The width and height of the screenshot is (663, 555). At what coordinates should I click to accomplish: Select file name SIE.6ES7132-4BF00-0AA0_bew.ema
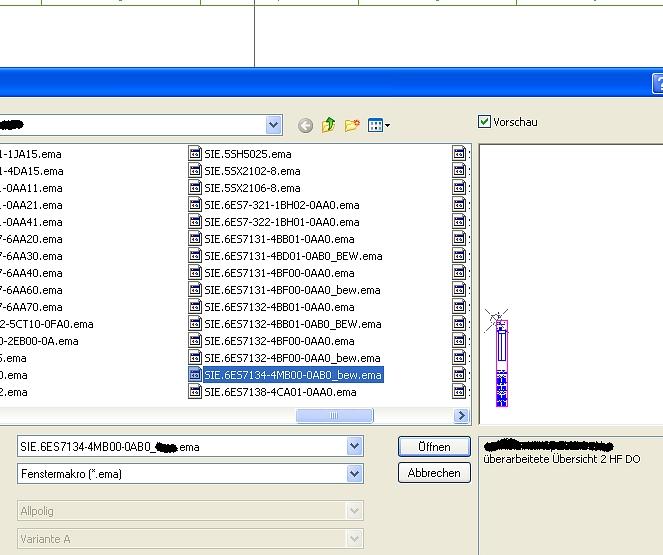292,358
